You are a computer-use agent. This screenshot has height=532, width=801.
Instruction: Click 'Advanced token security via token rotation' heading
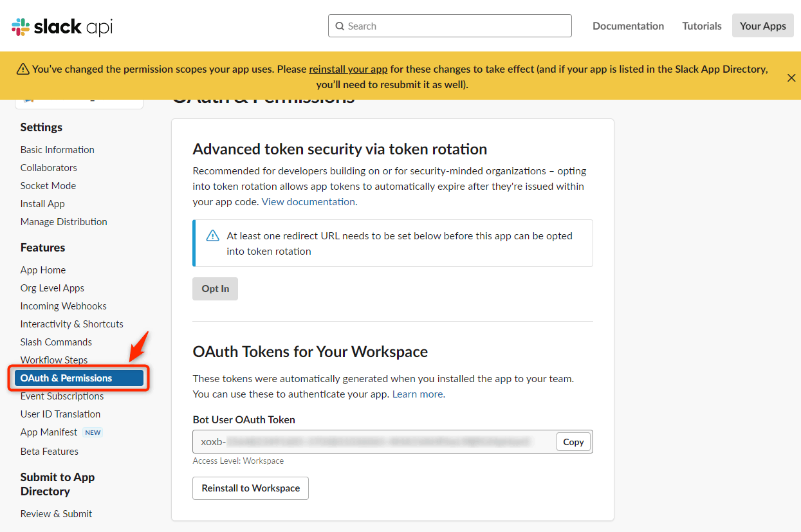click(340, 149)
